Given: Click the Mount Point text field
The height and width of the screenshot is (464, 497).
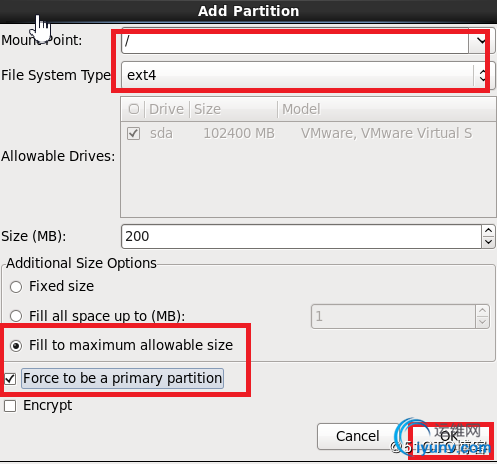Looking at the screenshot, I should (x=295, y=41).
